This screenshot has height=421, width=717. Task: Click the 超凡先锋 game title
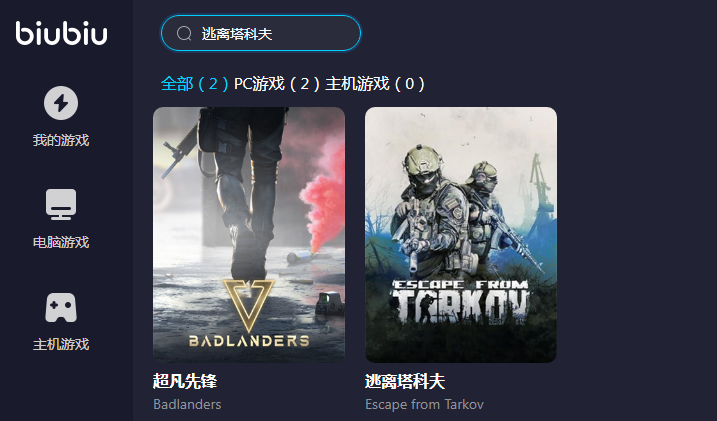click(x=185, y=381)
